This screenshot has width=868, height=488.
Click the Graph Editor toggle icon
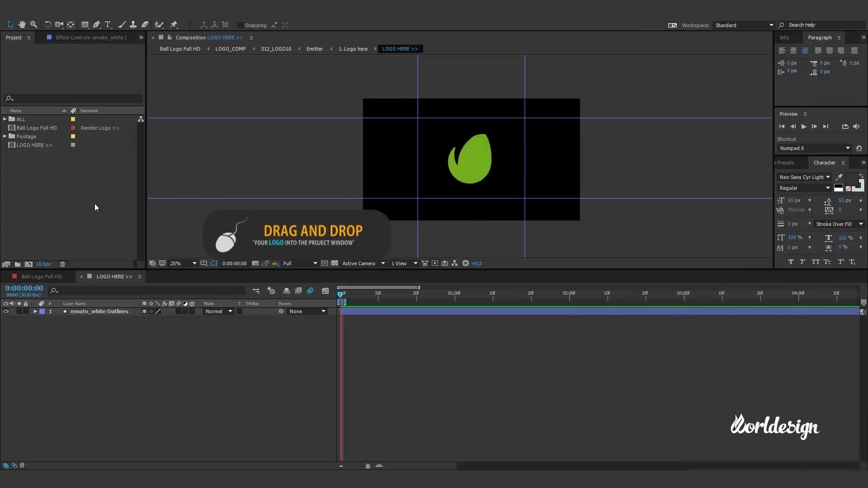coord(325,291)
